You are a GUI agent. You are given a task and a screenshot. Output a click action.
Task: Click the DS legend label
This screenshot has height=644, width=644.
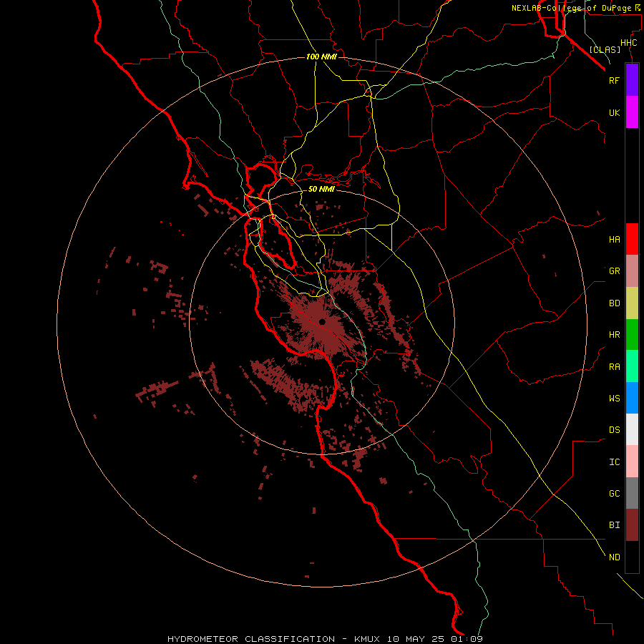tap(614, 430)
